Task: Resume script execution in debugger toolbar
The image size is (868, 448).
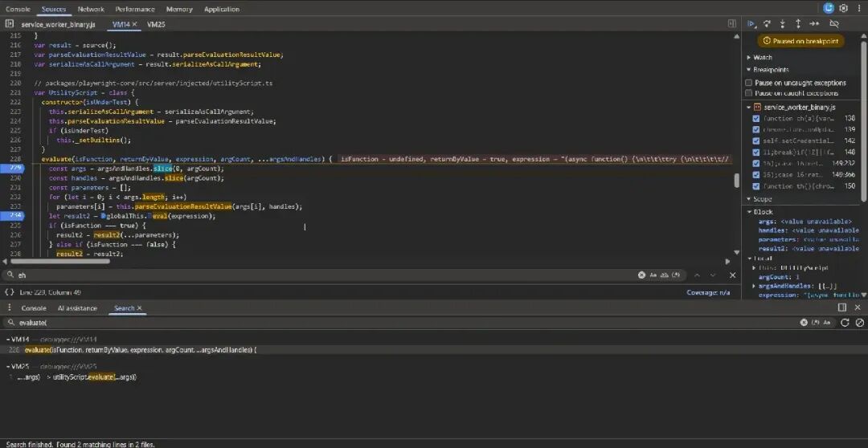Action: (751, 24)
